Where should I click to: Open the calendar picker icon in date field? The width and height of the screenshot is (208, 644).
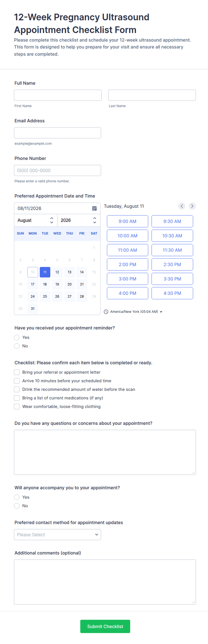pos(94,208)
